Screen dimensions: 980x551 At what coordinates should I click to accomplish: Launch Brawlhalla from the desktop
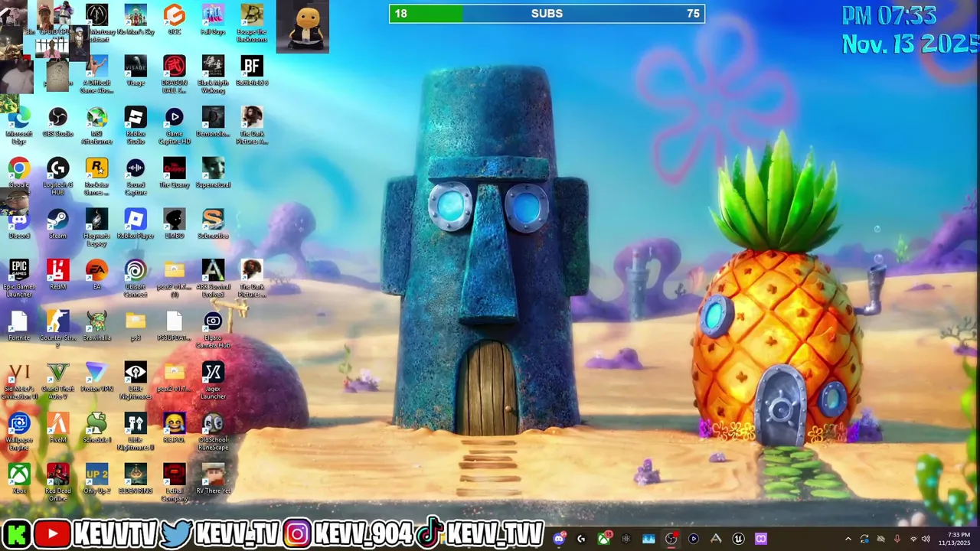tap(96, 327)
